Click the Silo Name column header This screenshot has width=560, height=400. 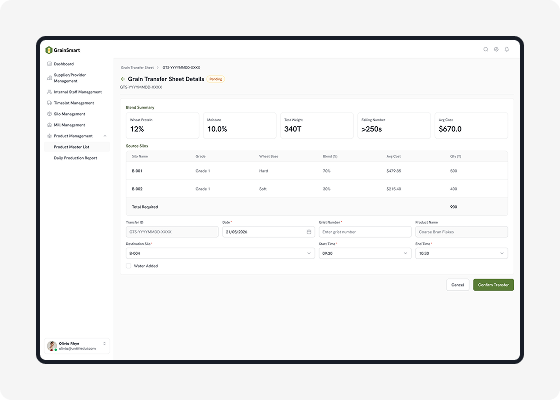click(140, 157)
